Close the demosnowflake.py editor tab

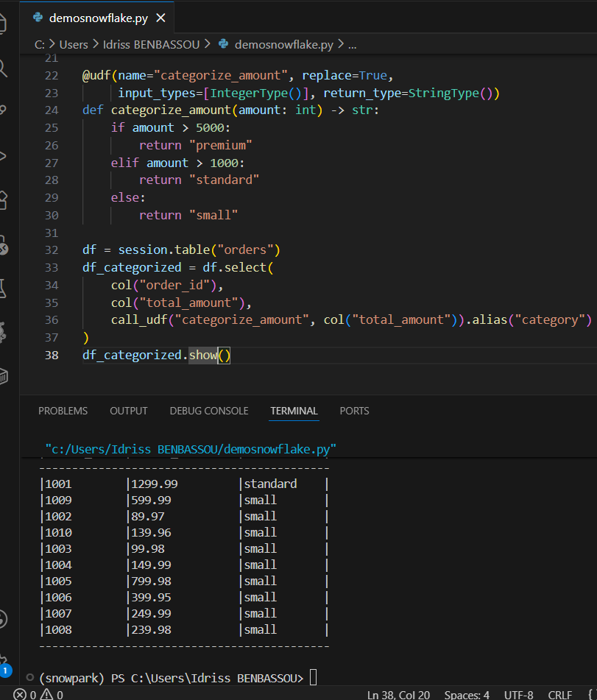(x=161, y=18)
